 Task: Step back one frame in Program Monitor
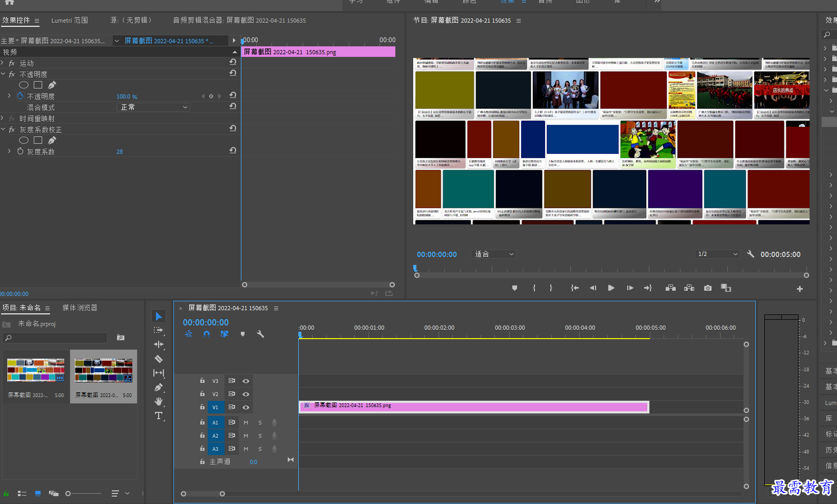coord(593,288)
